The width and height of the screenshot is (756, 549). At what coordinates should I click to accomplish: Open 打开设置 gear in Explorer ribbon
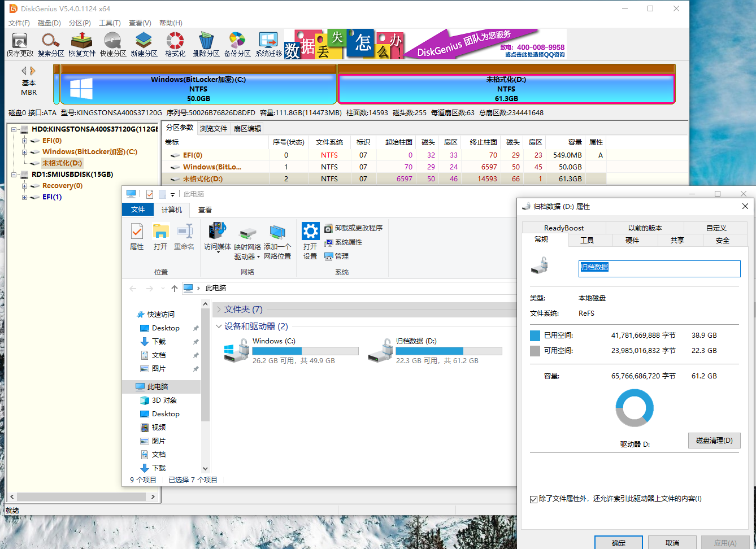point(310,241)
